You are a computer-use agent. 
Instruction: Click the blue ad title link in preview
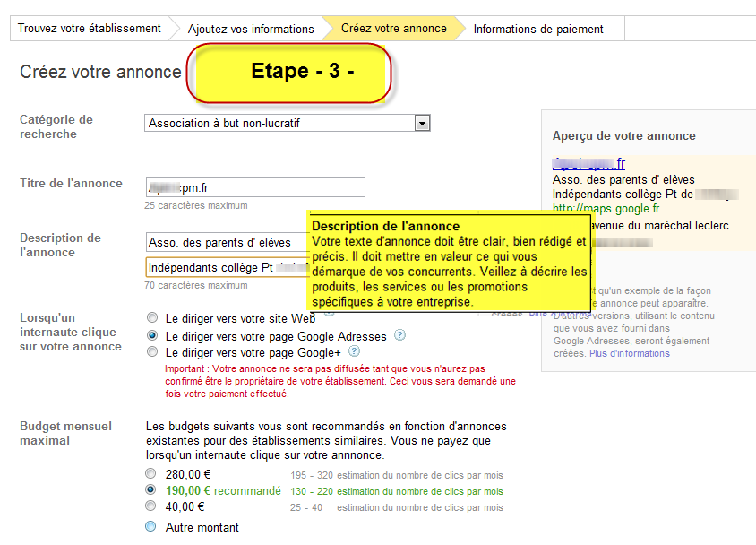[588, 163]
